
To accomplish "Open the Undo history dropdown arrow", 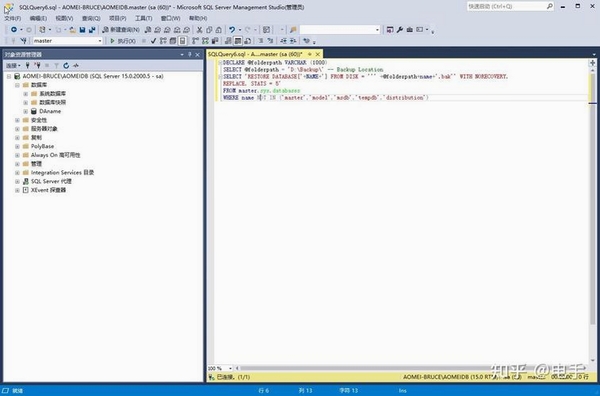I will point(240,30).
